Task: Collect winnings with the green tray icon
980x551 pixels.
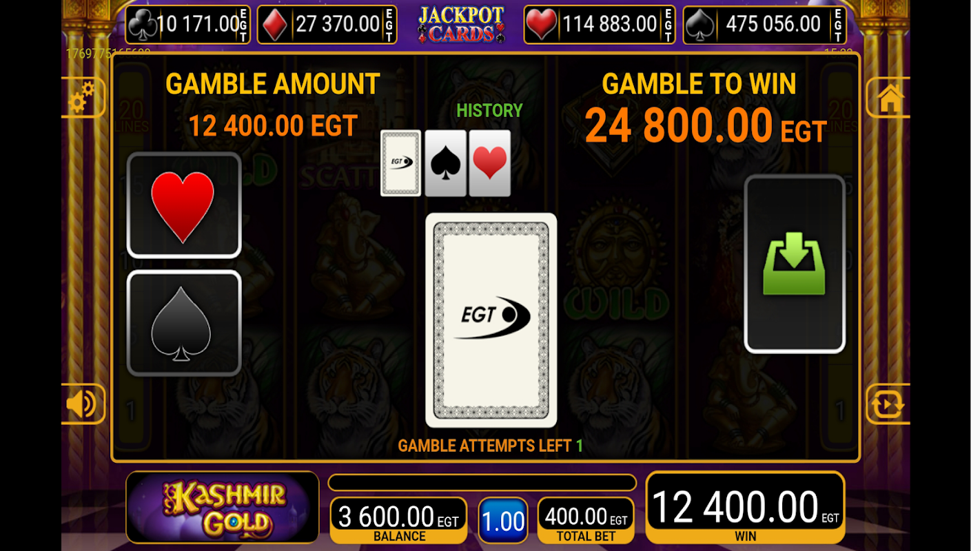Action: pyautogui.click(x=795, y=264)
